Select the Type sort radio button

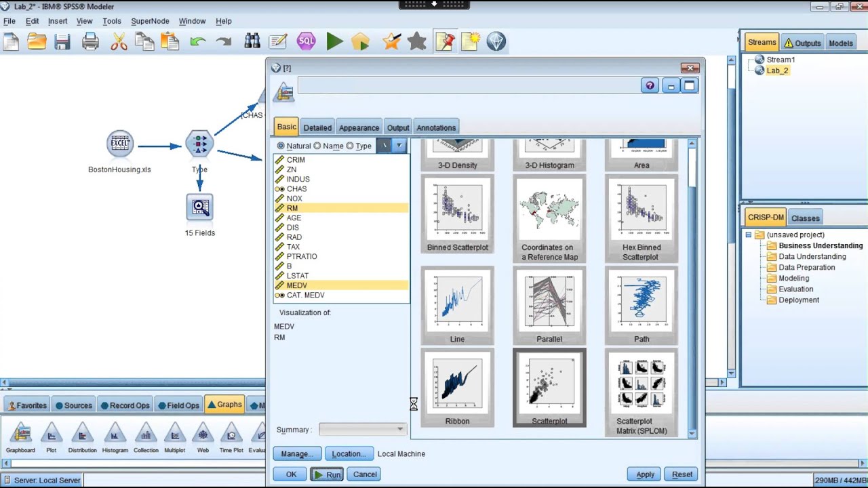(x=350, y=146)
